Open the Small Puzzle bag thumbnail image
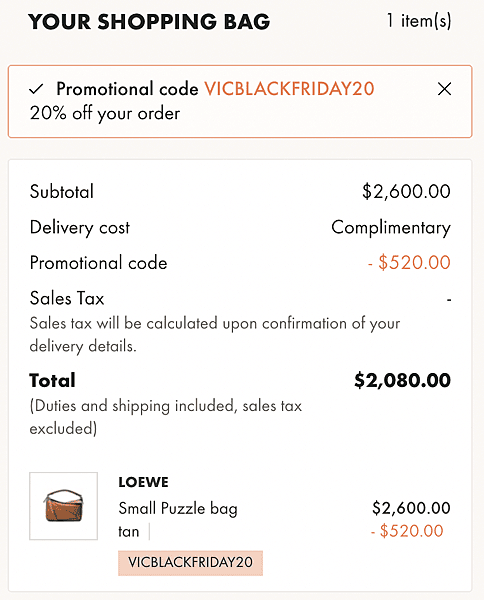The height and width of the screenshot is (600, 484). 64,506
